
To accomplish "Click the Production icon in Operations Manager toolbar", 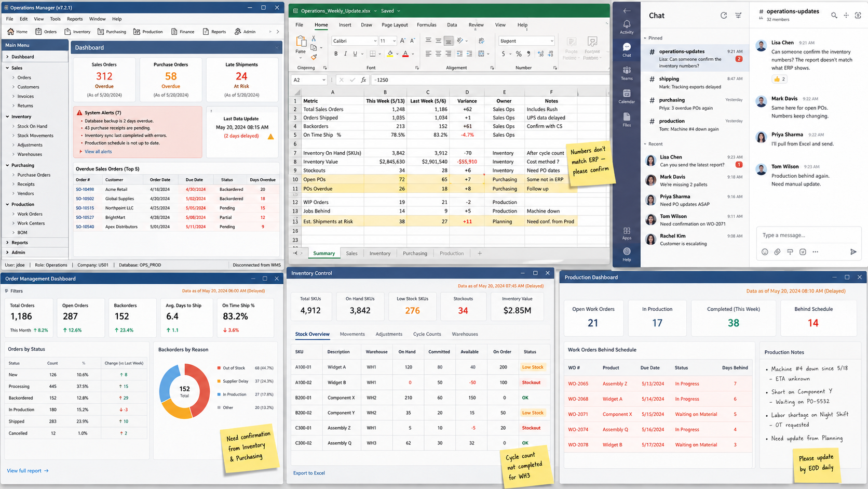I will (148, 32).
